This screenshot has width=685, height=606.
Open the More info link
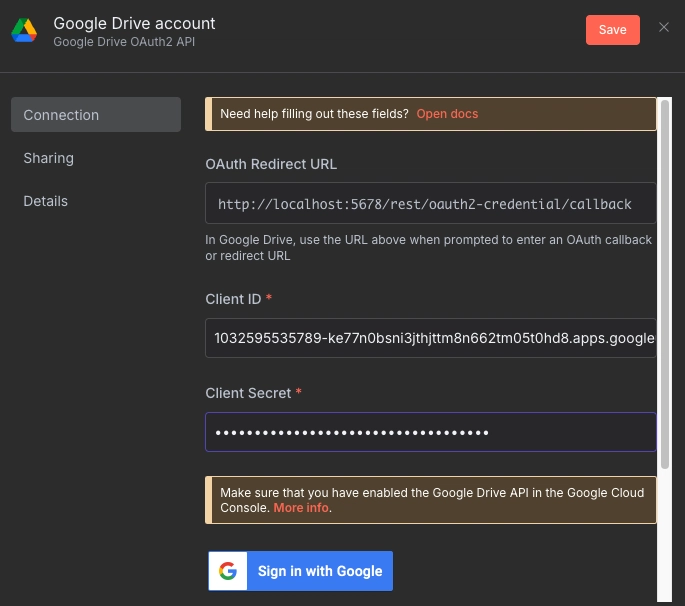click(301, 508)
